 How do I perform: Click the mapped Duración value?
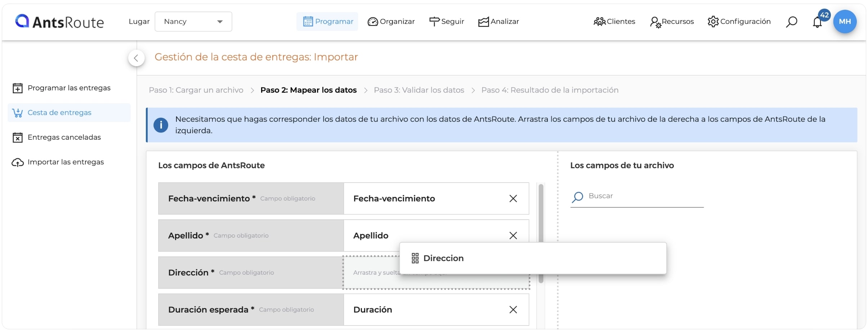(372, 310)
